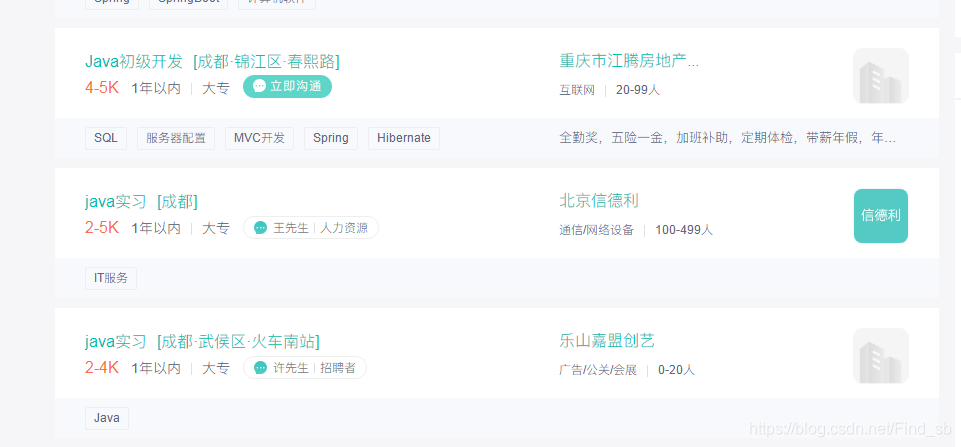The image size is (961, 447).
Task: Click the chat icon beside 王先生
Action: tap(261, 228)
